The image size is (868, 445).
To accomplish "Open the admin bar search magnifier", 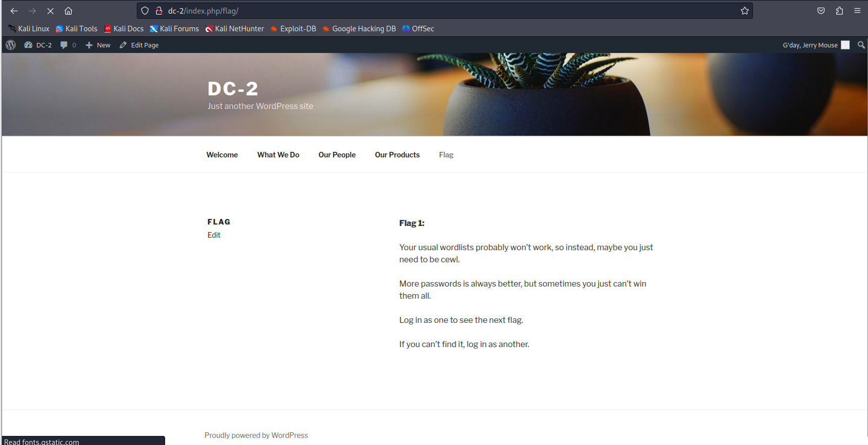I will tap(861, 45).
